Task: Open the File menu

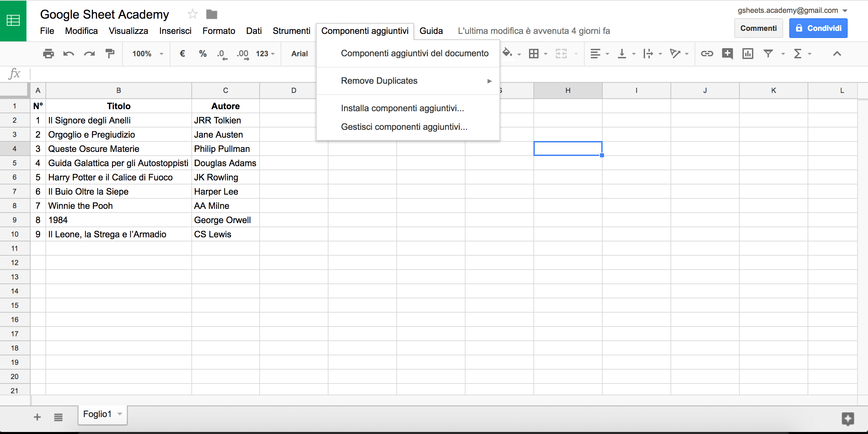Action: (47, 31)
